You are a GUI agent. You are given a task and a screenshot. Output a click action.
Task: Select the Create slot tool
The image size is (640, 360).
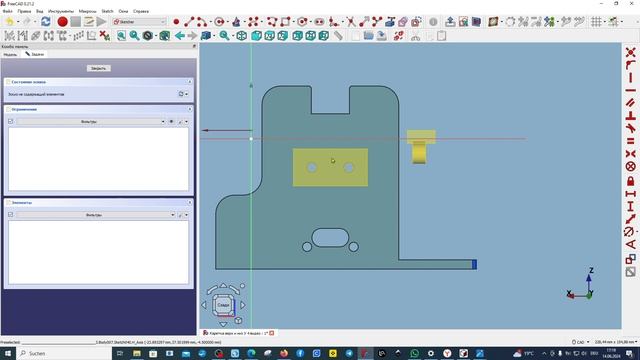(x=319, y=22)
